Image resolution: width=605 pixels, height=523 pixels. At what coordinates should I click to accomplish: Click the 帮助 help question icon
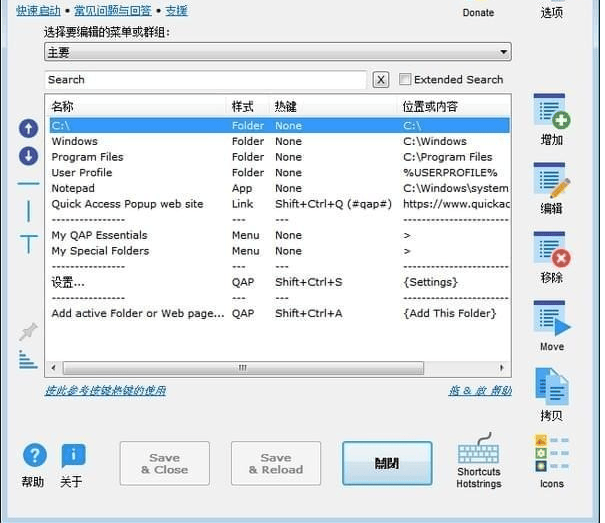tap(34, 456)
